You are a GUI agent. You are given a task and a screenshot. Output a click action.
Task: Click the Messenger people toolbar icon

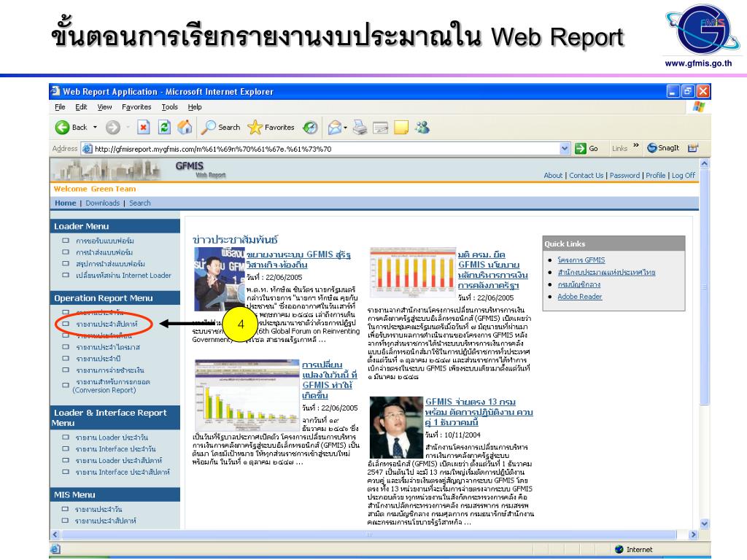(422, 127)
